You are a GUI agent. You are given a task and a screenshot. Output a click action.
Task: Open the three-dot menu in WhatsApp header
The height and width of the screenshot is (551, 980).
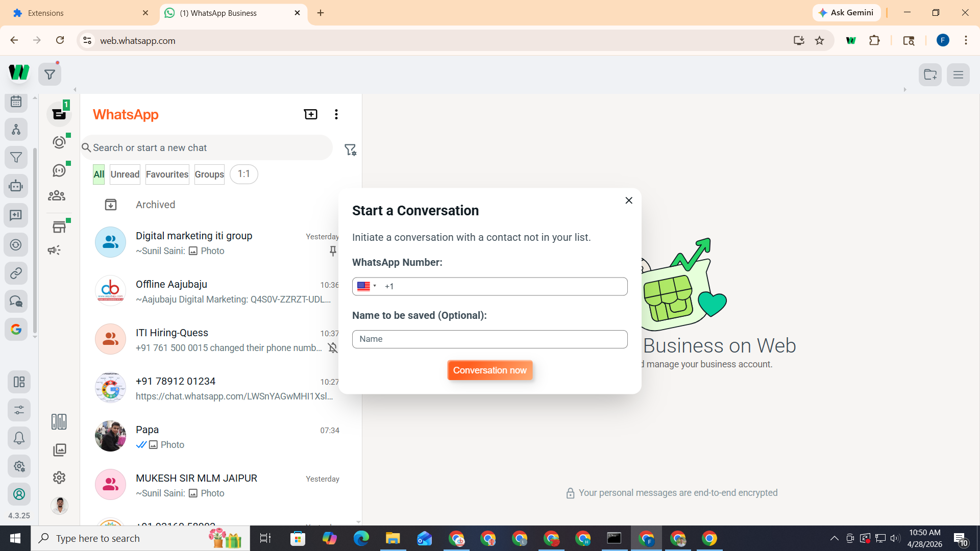tap(336, 114)
